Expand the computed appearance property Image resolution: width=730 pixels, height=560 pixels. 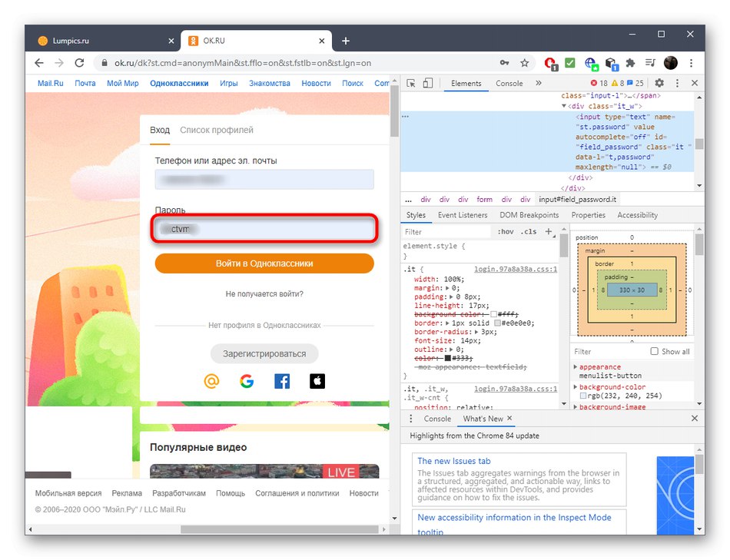(576, 367)
